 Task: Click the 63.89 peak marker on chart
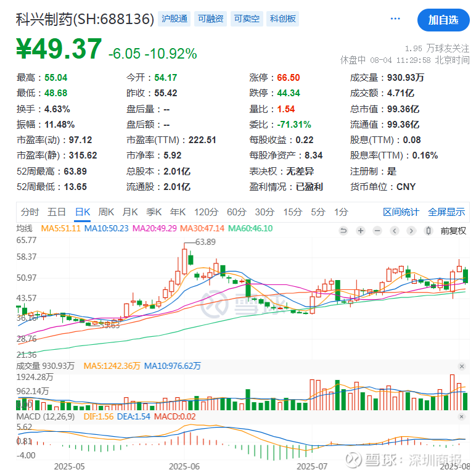[x=205, y=242]
